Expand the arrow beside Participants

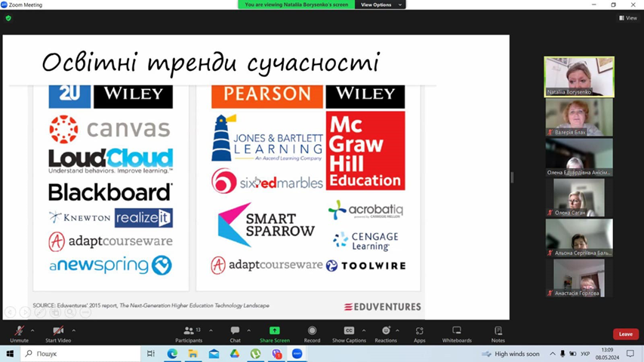(211, 330)
